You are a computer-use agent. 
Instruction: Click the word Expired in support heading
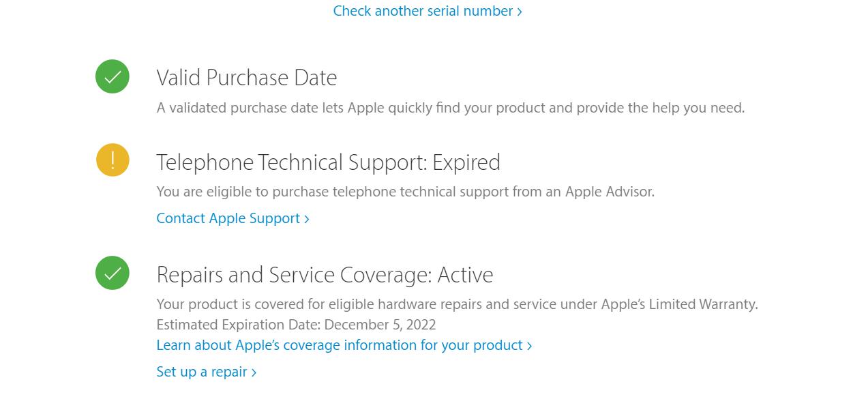pos(466,162)
